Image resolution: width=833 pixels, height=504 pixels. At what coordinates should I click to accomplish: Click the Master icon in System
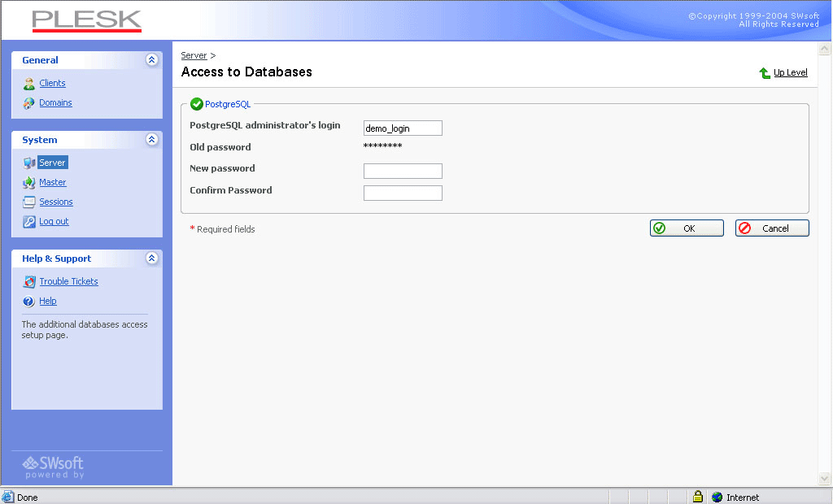pyautogui.click(x=29, y=183)
